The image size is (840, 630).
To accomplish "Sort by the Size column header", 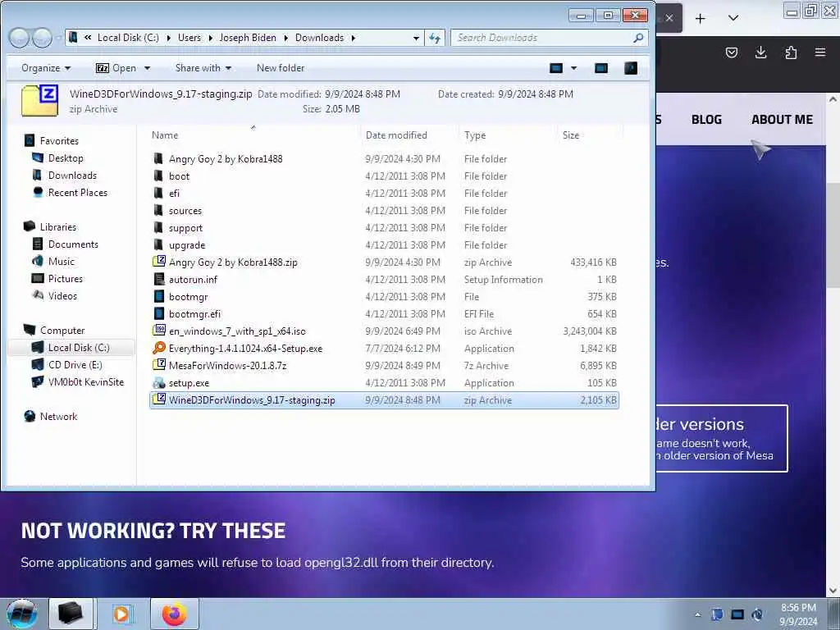I will [590, 135].
